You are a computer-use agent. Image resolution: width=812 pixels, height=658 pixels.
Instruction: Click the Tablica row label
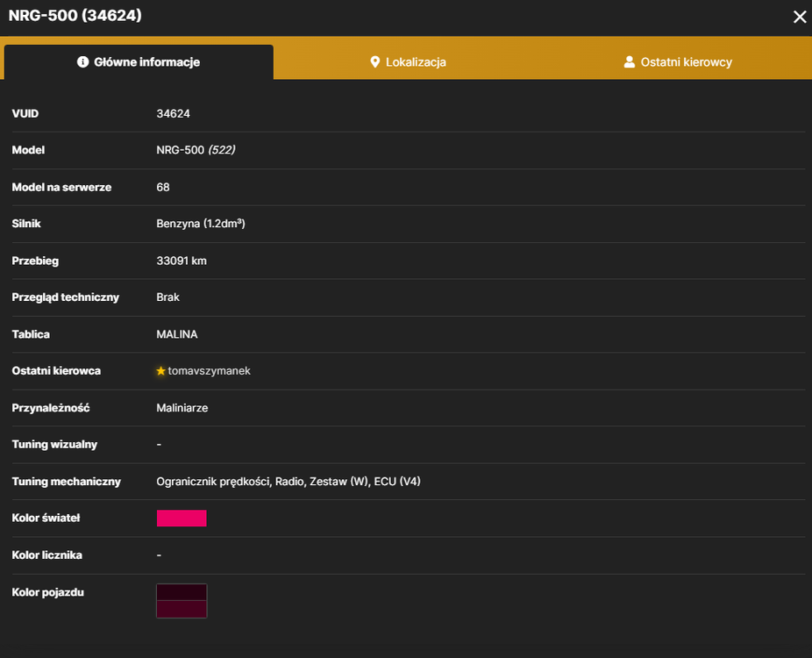coord(31,334)
